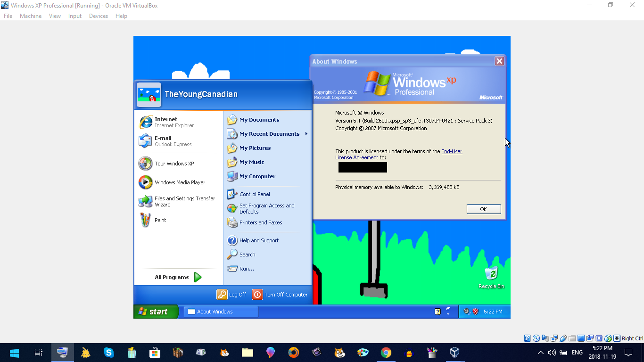Open VirtualBox Devices menu
This screenshot has height=362, width=644.
tap(99, 16)
